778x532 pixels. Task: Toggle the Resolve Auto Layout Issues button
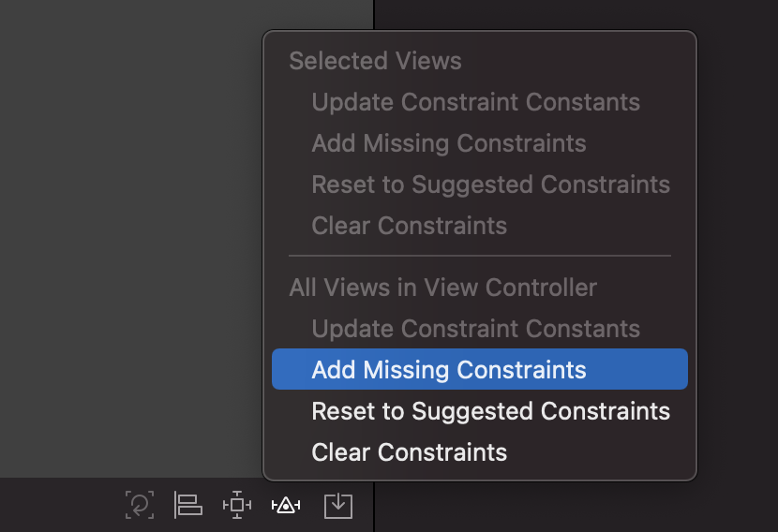coord(286,506)
